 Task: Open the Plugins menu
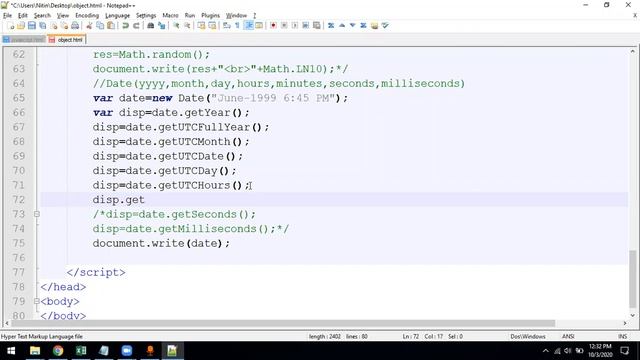(210, 16)
